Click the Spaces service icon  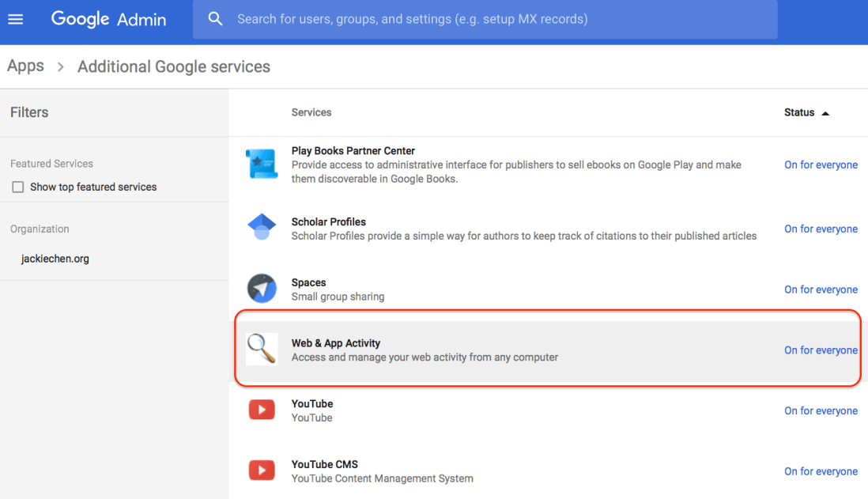(261, 289)
